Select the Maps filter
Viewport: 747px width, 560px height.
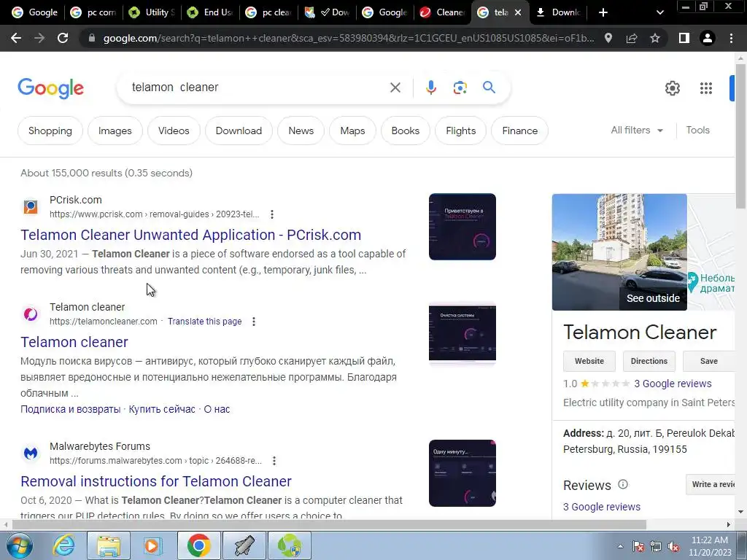click(352, 131)
